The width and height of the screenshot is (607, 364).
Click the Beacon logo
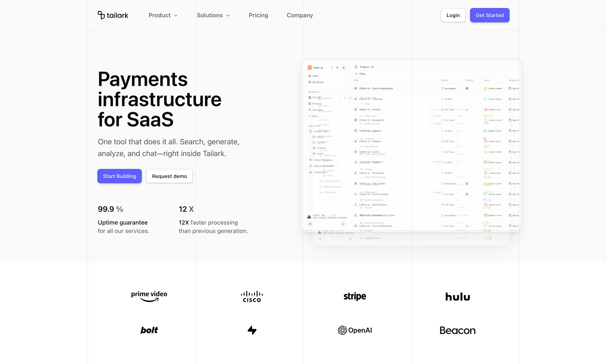(458, 330)
